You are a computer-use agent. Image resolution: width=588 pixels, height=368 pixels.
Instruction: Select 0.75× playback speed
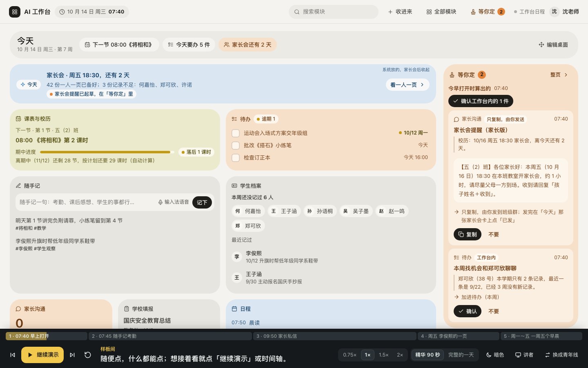click(x=350, y=355)
